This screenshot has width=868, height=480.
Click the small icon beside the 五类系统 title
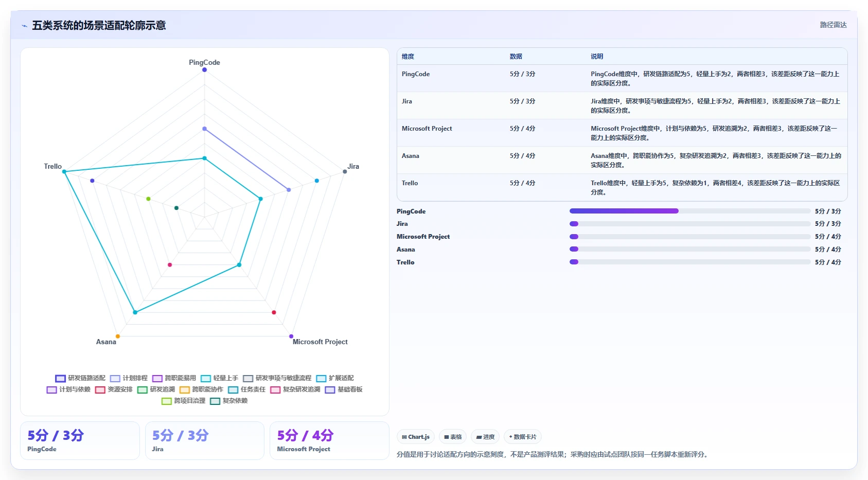point(25,26)
